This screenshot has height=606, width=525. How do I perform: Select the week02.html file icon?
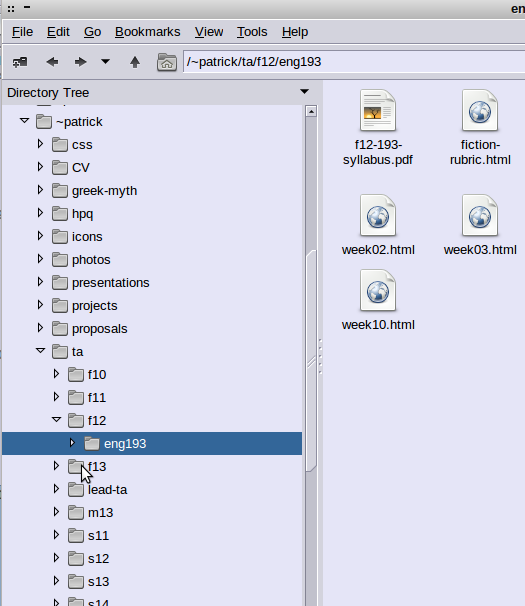point(378,215)
